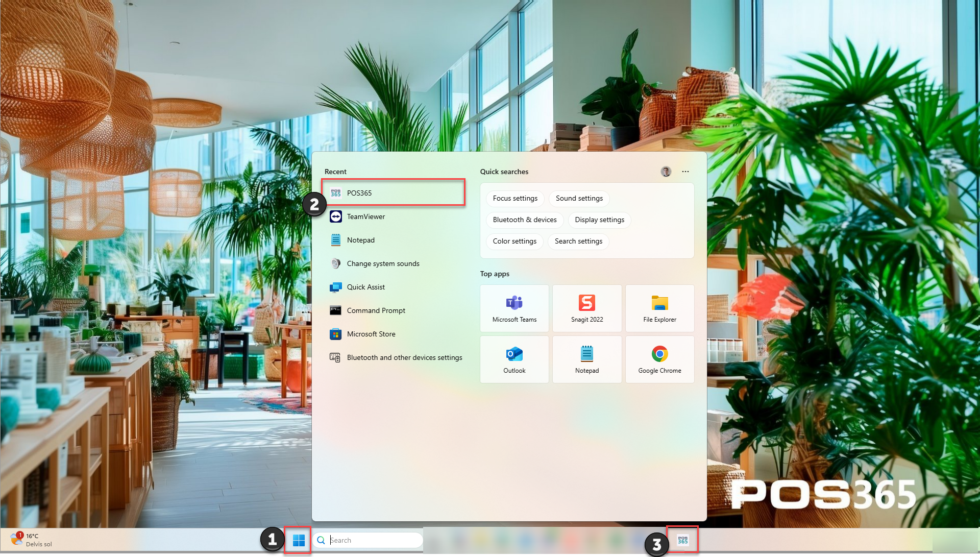Image resolution: width=980 pixels, height=557 pixels.
Task: Launch Snagit 2022 from Top apps
Action: click(587, 308)
